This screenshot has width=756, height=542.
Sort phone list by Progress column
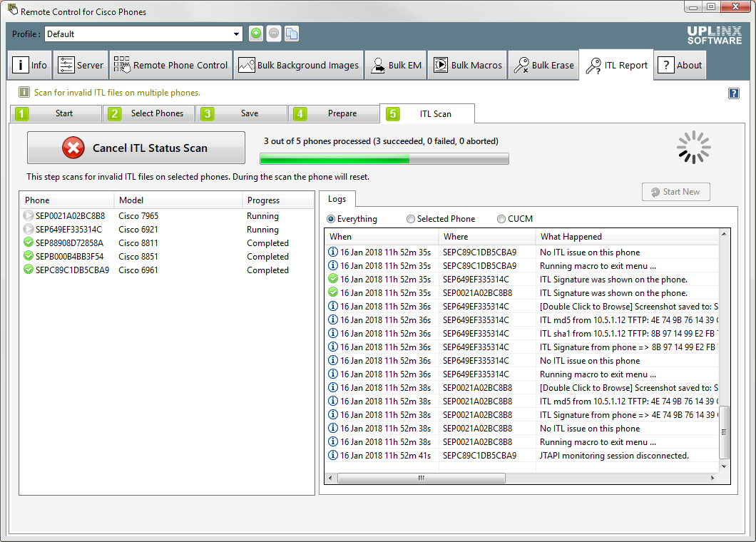[277, 200]
